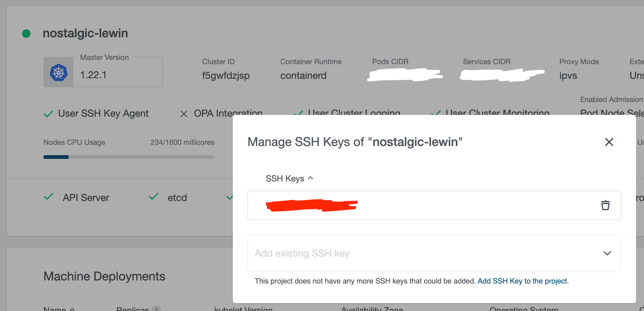Click the checkmark beside API Server
644x311 pixels.
tap(48, 197)
